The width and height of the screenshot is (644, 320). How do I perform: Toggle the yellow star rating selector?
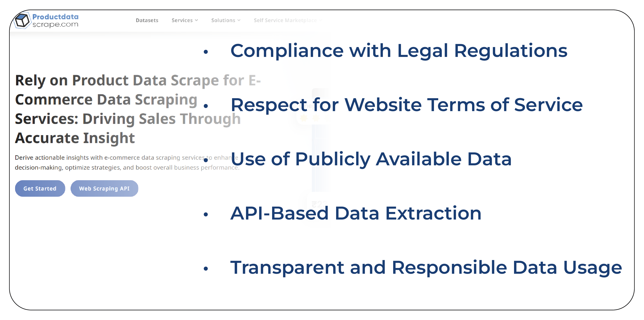[316, 118]
